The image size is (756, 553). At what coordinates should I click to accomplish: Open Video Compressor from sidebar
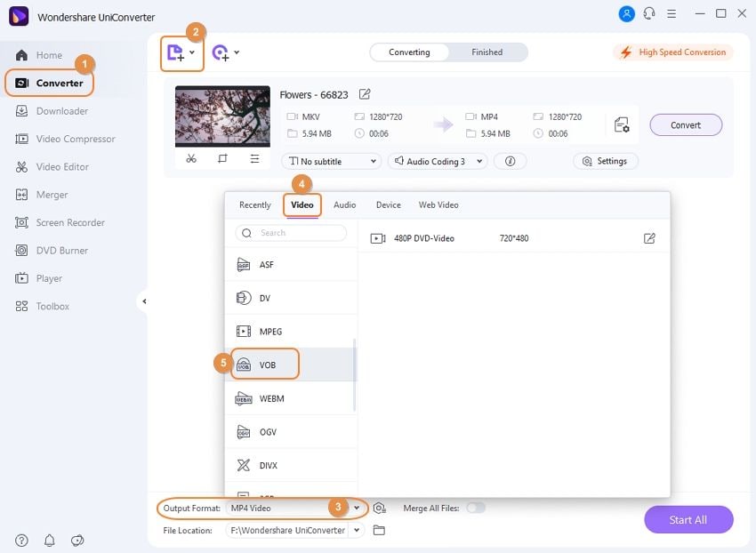pyautogui.click(x=65, y=139)
